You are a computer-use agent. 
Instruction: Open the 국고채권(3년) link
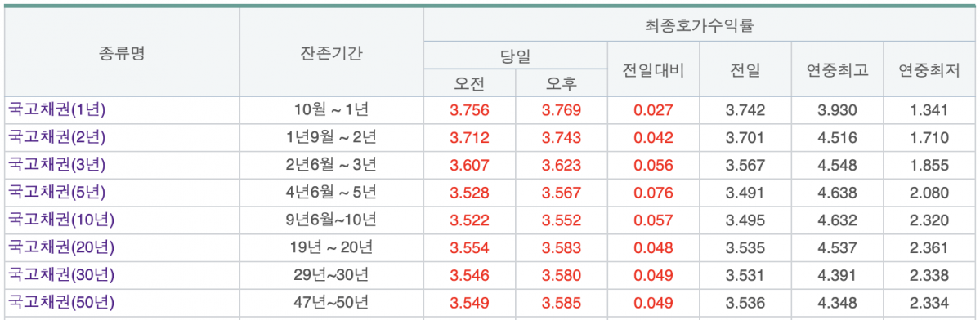[57, 165]
